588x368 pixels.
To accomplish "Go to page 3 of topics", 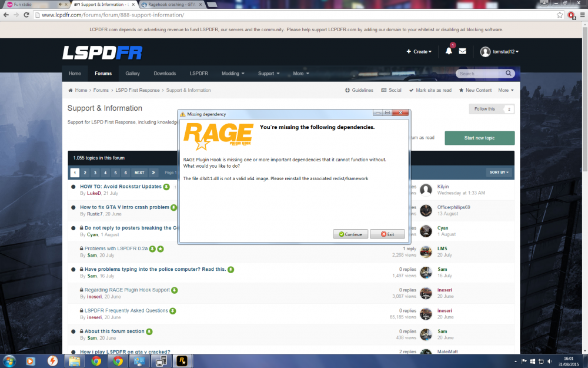I will click(95, 173).
